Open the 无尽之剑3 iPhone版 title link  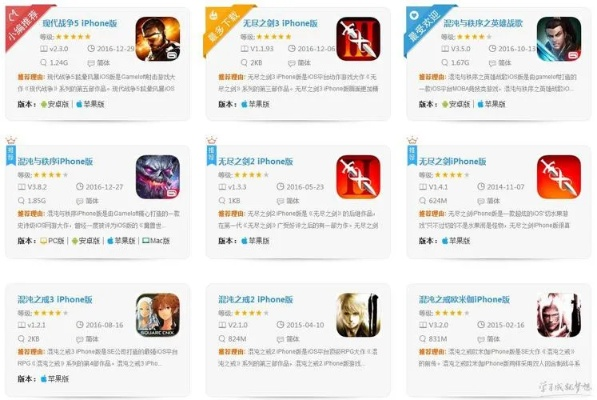[280, 23]
